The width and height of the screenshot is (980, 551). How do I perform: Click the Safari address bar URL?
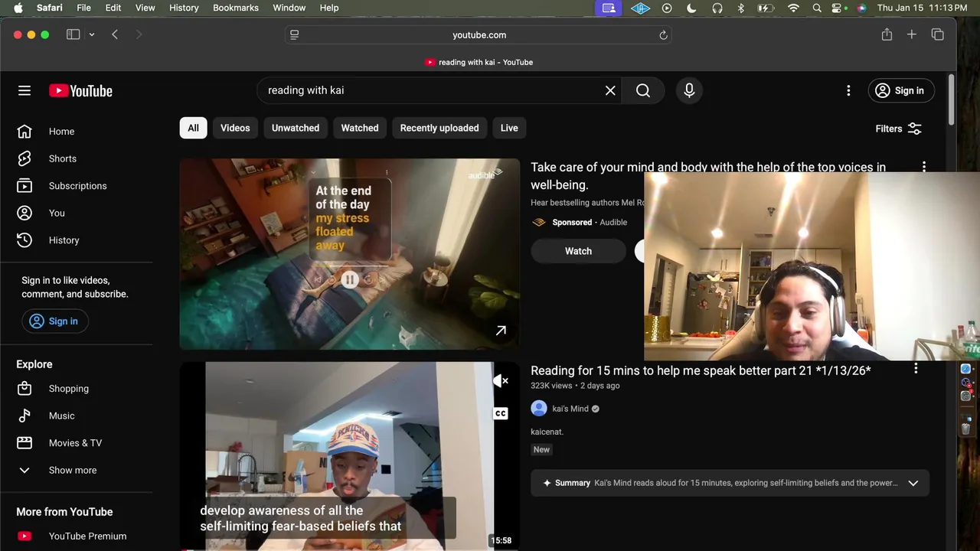pos(479,35)
